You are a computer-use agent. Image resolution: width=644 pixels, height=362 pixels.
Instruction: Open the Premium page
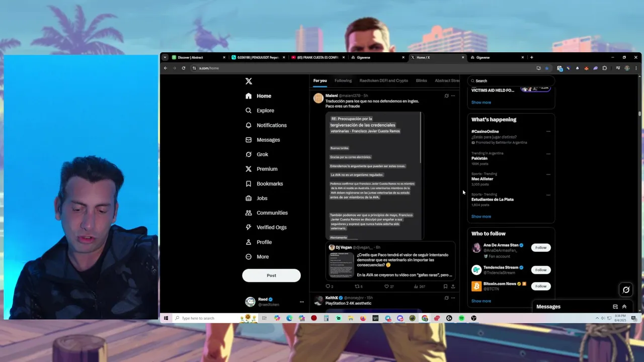(262, 169)
